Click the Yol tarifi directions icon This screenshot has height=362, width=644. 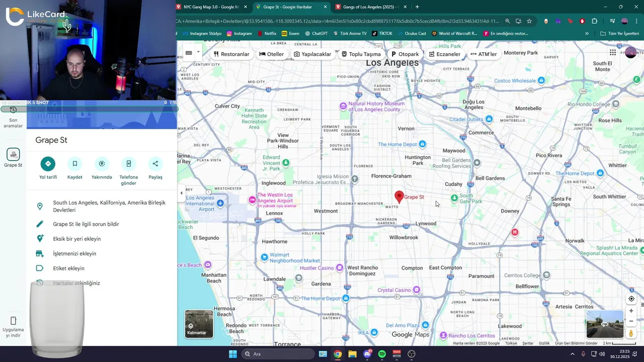(48, 163)
